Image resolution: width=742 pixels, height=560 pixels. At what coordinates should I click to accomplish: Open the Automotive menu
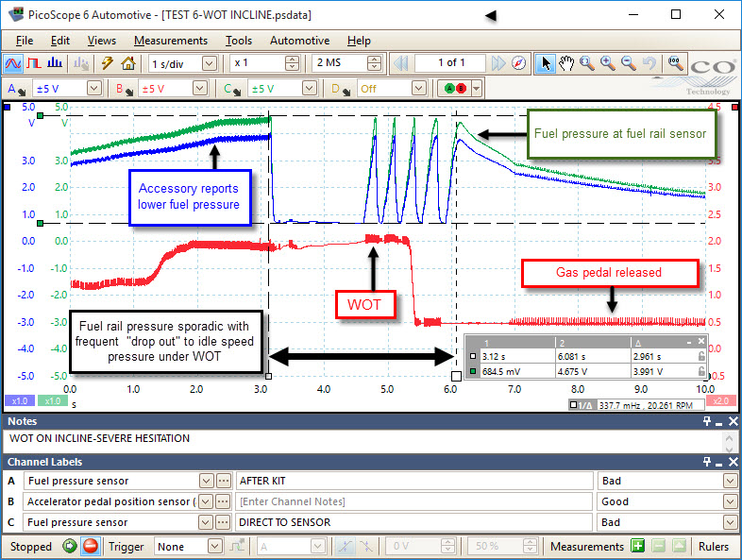click(299, 41)
